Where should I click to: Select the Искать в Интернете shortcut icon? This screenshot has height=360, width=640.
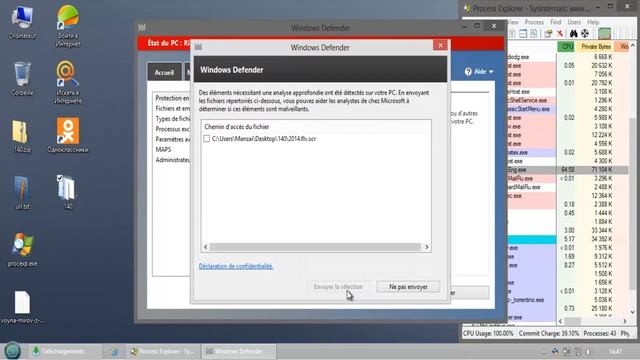(68, 82)
